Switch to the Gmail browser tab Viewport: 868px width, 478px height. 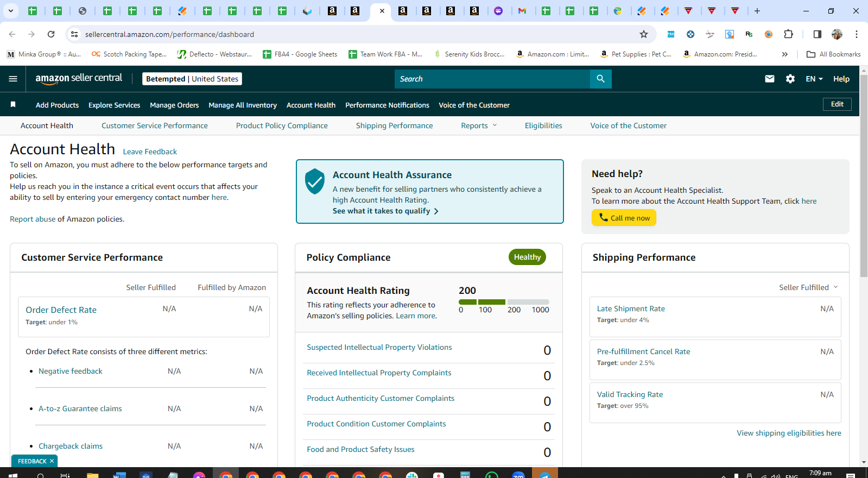tap(522, 11)
